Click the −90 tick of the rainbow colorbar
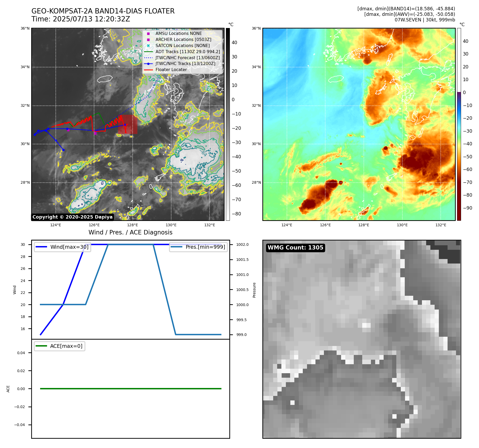The width and height of the screenshot is (479, 448). tap(468, 208)
